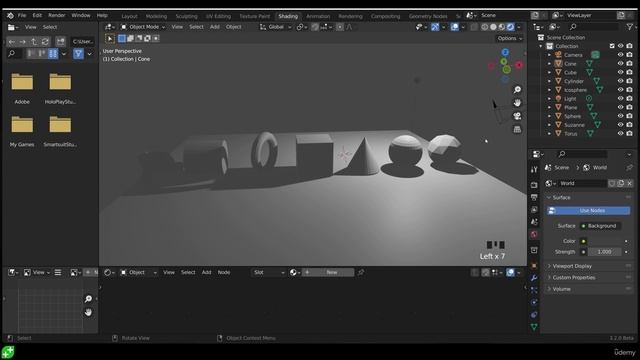Toggle the Collection exclude checkbox in the outliner
The width and height of the screenshot is (640, 360).
click(612, 46)
